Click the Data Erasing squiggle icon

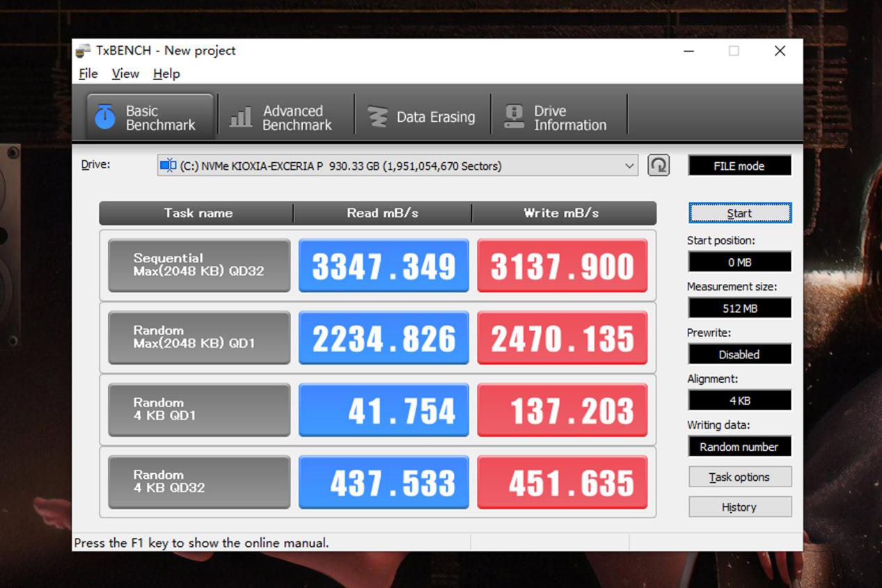377,116
